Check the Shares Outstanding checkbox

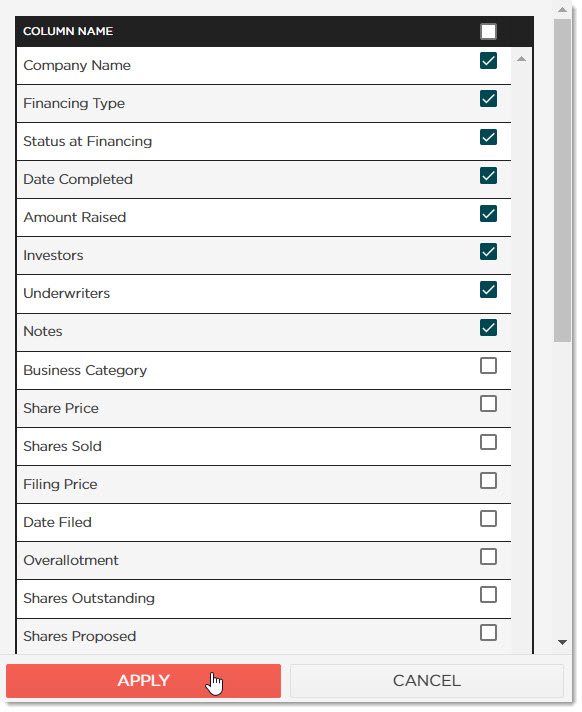coord(488,594)
